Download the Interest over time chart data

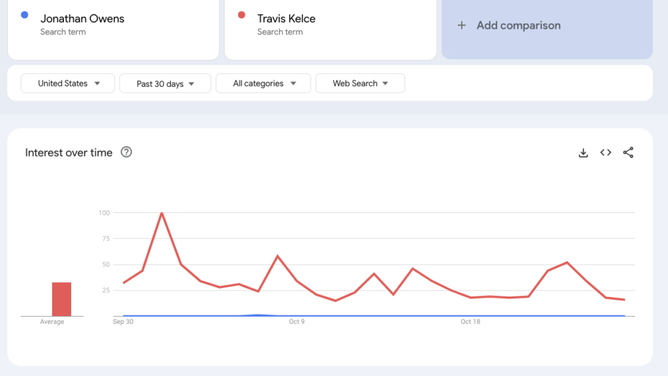(x=583, y=152)
